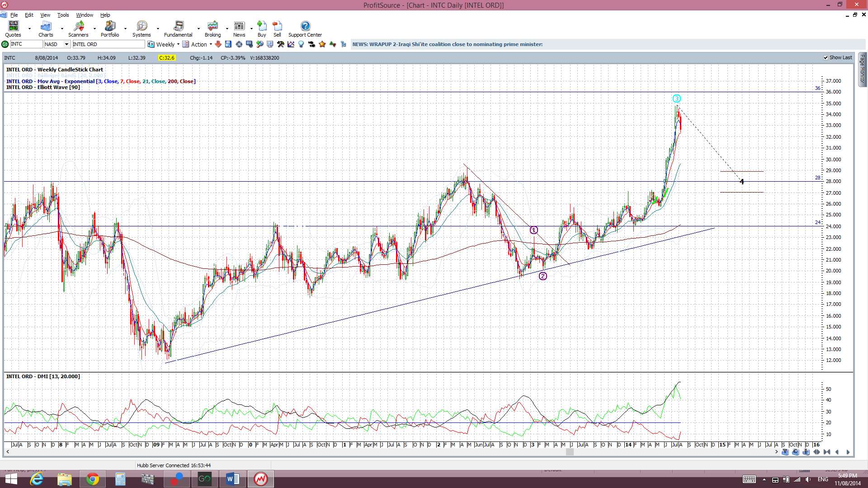Open the Broking tool
868x488 pixels.
click(212, 29)
